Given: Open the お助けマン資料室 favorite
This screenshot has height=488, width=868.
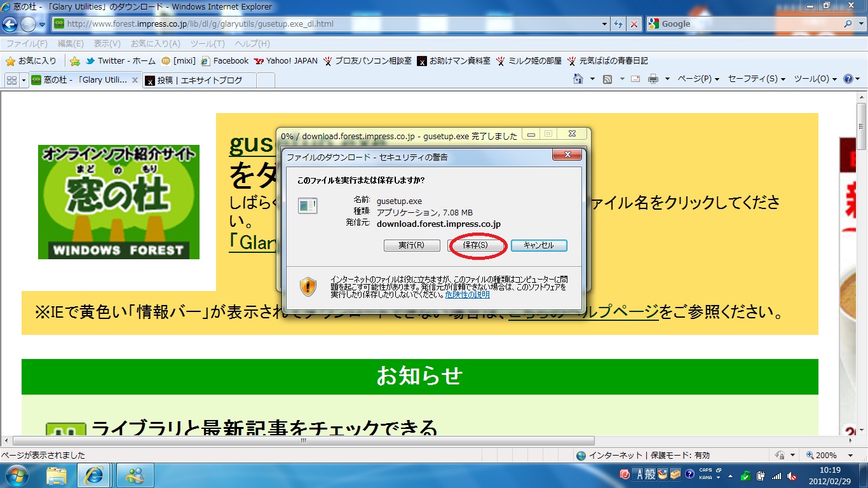Looking at the screenshot, I should click(x=454, y=61).
